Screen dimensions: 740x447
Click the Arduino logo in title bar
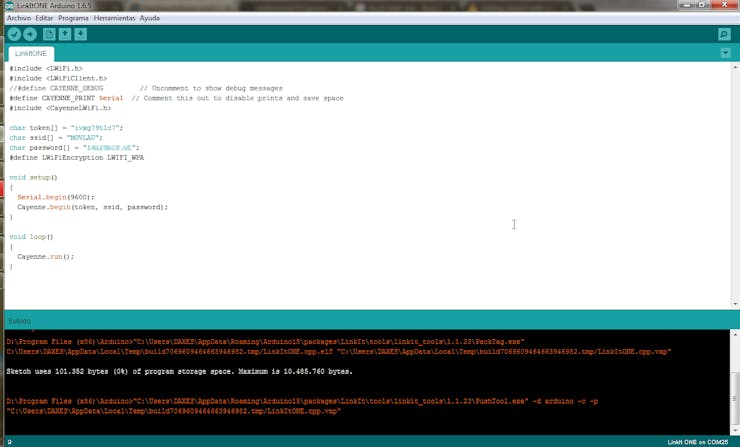[9, 6]
